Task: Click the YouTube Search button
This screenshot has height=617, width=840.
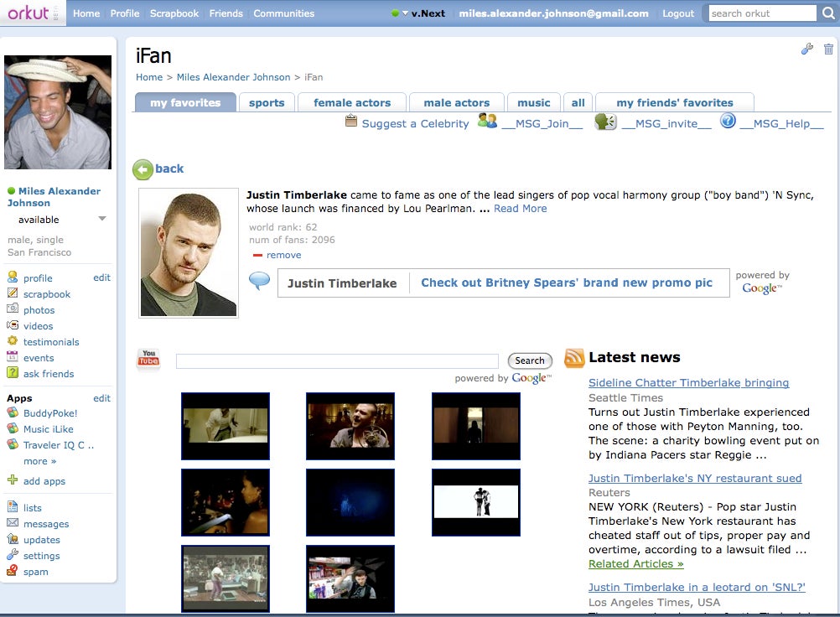Action: pyautogui.click(x=530, y=360)
